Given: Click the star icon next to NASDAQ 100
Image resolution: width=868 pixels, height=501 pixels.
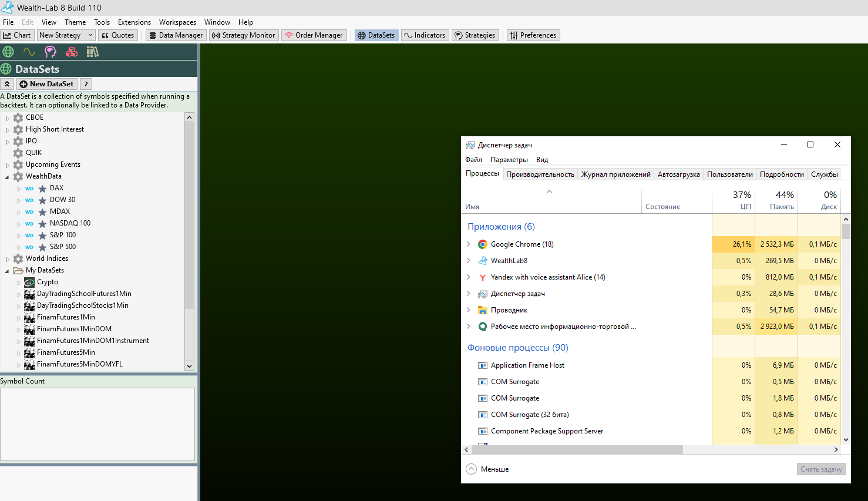Looking at the screenshot, I should click(42, 224).
